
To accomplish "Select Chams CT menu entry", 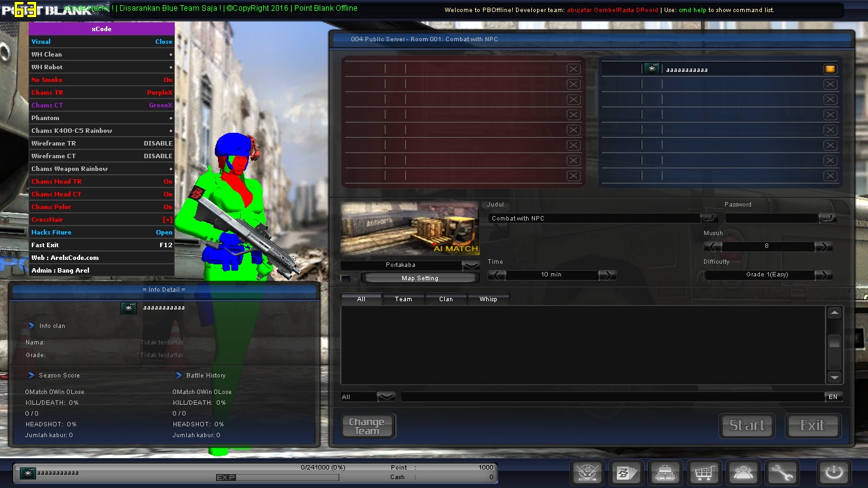I will pyautogui.click(x=102, y=105).
